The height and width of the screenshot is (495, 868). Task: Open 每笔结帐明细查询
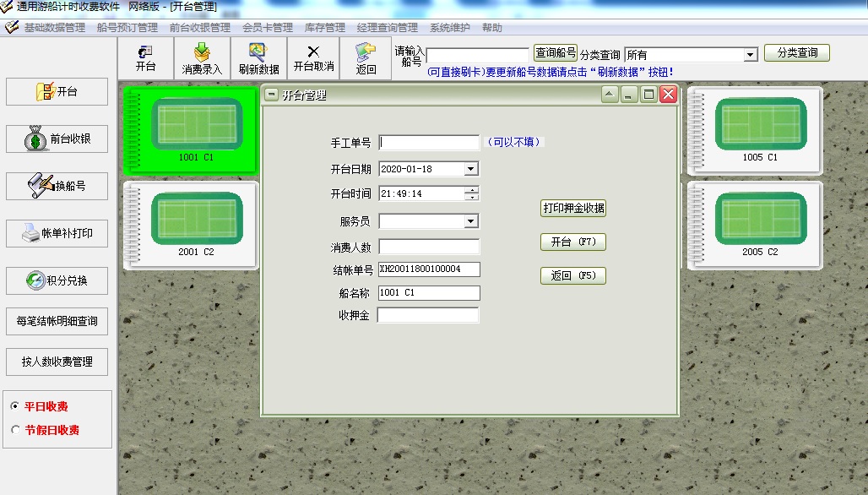click(57, 321)
